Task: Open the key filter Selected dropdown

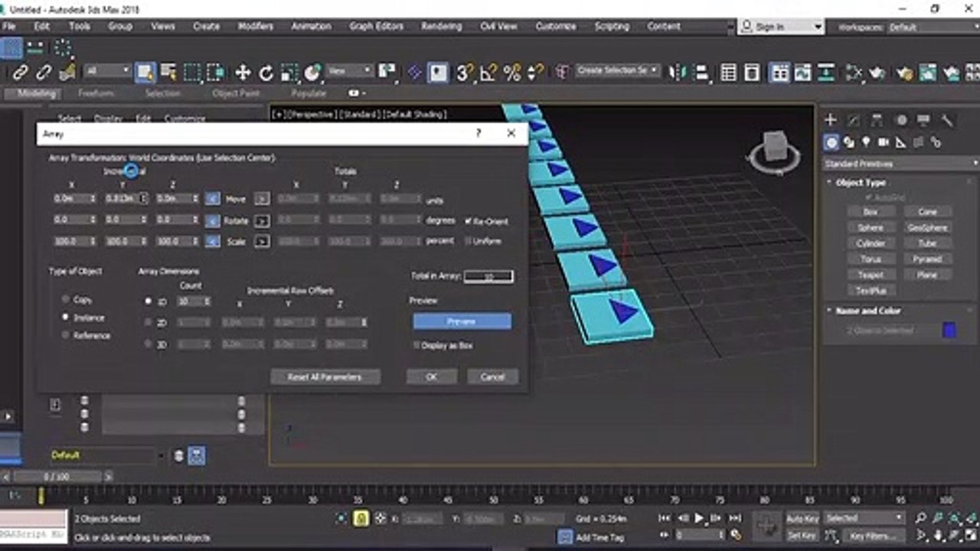Action: [x=865, y=518]
